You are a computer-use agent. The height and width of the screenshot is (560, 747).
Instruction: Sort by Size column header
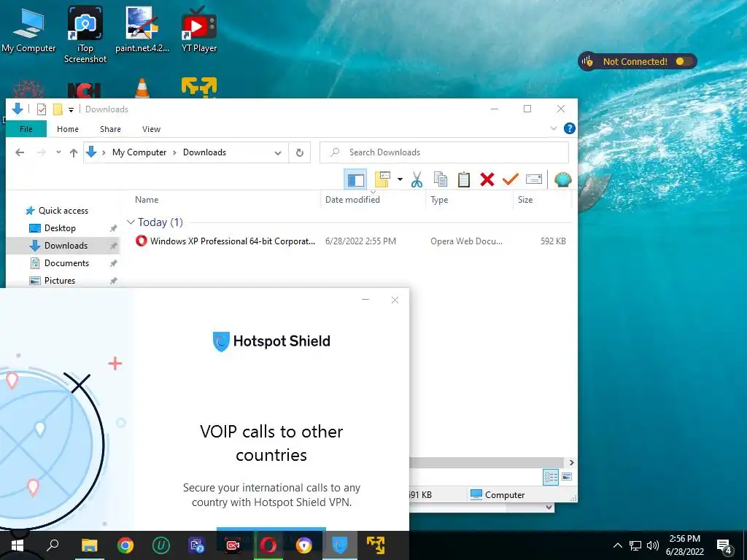point(525,200)
